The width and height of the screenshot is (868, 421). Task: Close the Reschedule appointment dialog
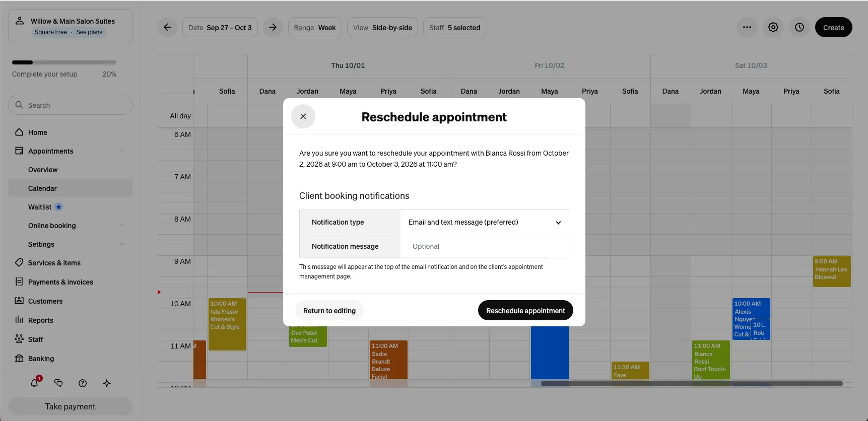(x=303, y=116)
